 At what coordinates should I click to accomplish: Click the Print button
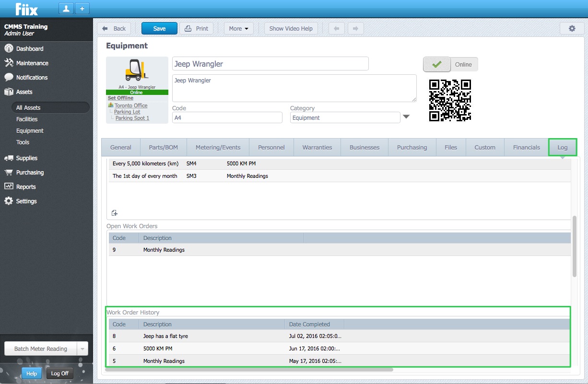(197, 28)
